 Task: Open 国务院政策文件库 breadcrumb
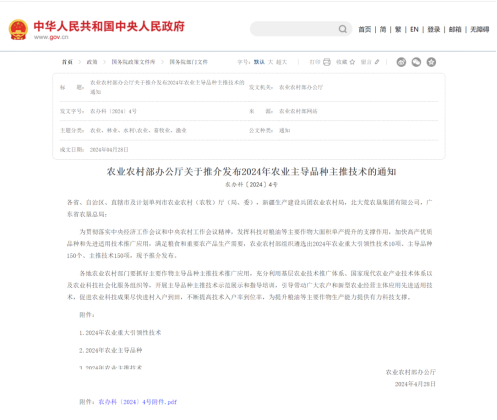point(133,62)
